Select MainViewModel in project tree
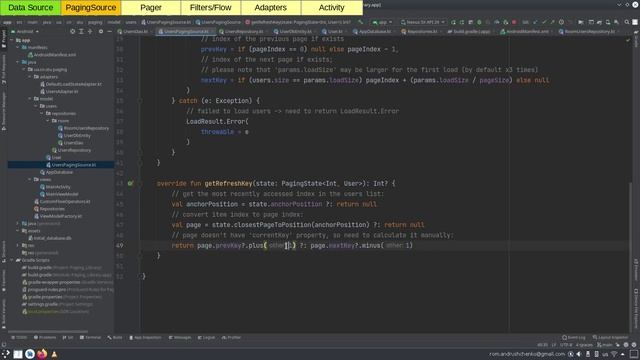This screenshot has height=360, width=640. pyautogui.click(x=62, y=194)
